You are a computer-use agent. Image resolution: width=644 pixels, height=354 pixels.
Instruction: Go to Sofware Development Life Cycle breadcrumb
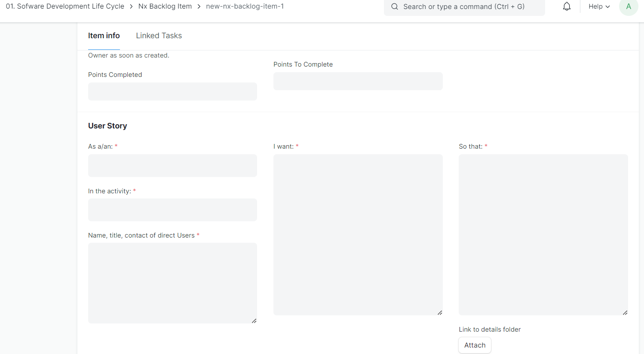point(65,6)
